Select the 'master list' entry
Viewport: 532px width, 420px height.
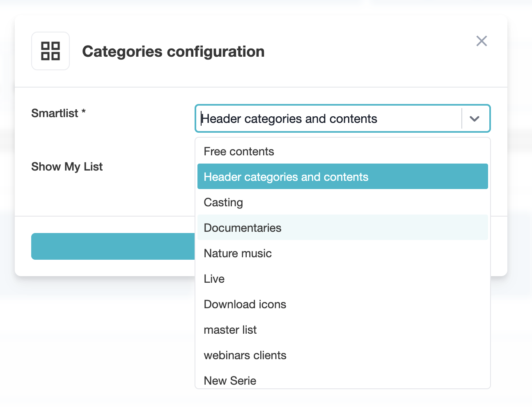230,330
